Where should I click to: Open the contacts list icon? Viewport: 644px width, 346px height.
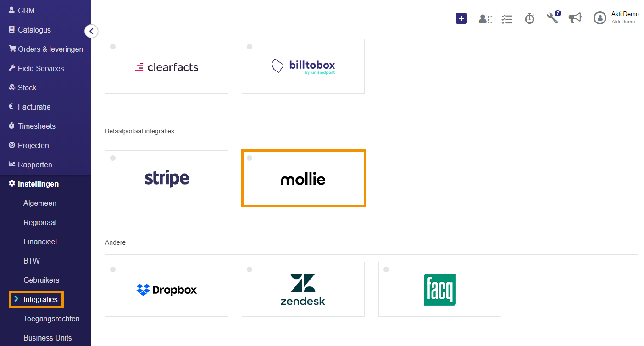click(x=485, y=19)
